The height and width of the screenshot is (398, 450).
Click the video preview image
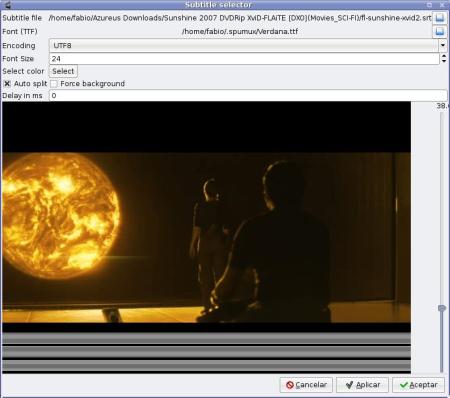pos(207,237)
